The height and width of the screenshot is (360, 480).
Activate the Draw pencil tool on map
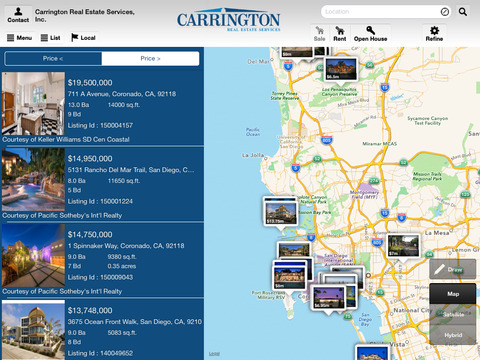pos(452,269)
